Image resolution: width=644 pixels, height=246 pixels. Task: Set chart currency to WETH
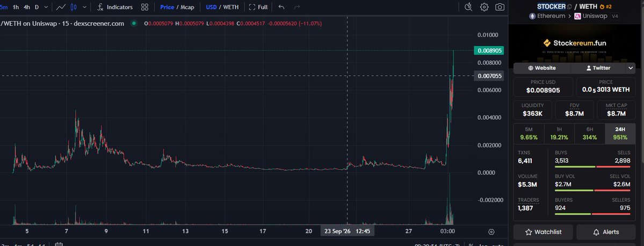[x=231, y=7]
